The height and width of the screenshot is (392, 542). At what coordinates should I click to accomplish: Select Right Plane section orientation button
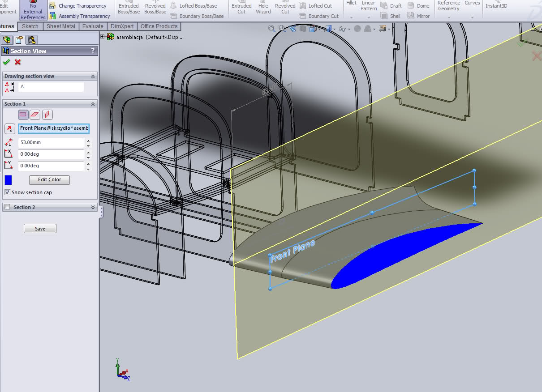(x=47, y=115)
